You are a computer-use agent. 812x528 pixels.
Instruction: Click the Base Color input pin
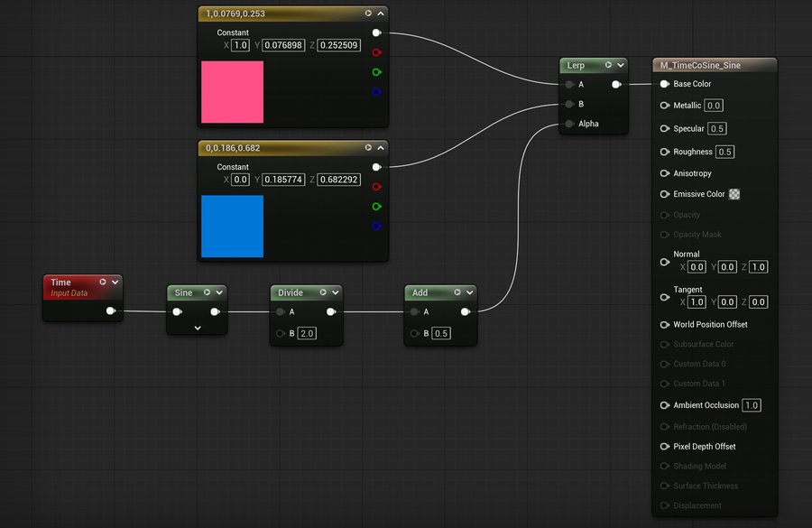(x=664, y=84)
